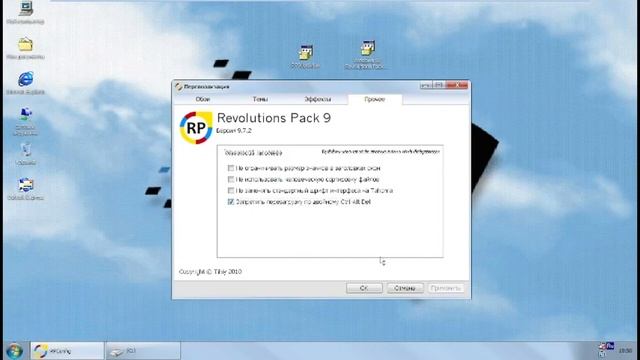Switch to RPConfig taskbar button
This screenshot has height=360, width=640.
pyautogui.click(x=68, y=351)
